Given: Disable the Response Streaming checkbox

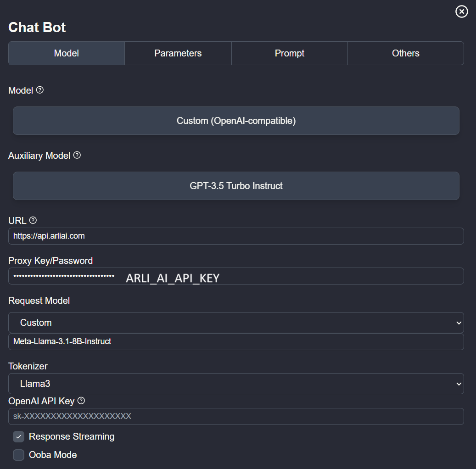Looking at the screenshot, I should (18, 436).
